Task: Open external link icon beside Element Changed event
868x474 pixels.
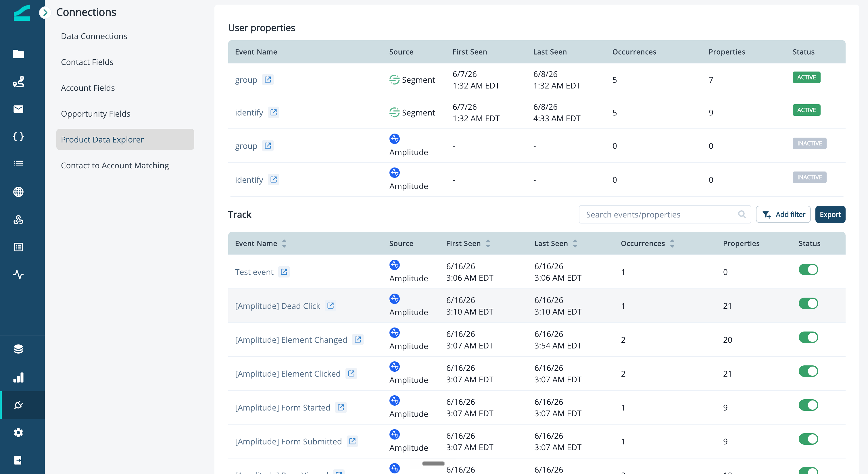Action: click(x=358, y=340)
